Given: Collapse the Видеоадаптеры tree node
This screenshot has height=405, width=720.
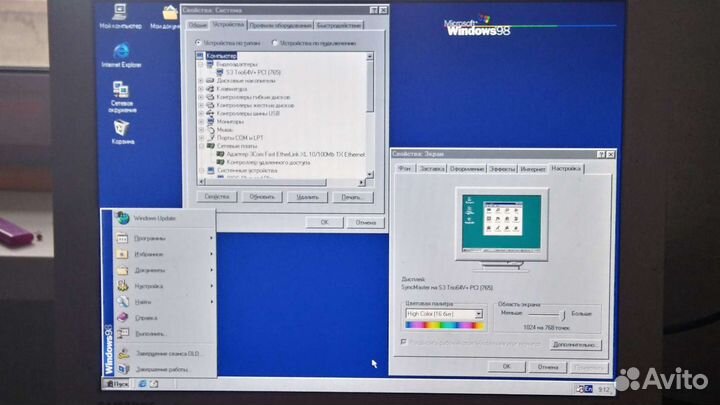Looking at the screenshot, I should (201, 64).
